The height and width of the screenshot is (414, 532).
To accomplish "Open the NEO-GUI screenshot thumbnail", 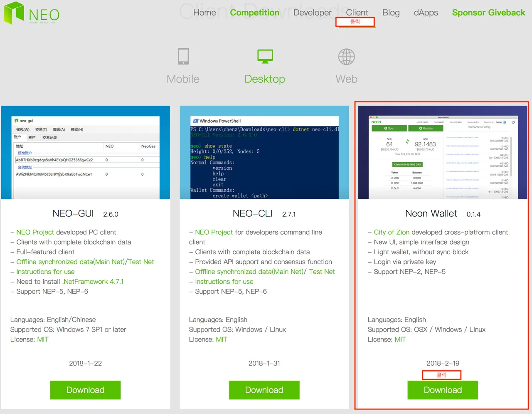I will click(x=86, y=152).
